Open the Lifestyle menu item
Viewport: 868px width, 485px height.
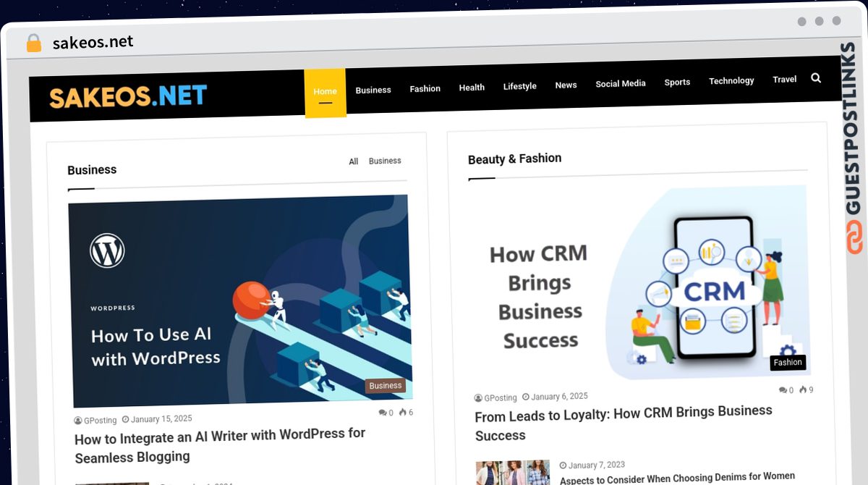pos(520,86)
